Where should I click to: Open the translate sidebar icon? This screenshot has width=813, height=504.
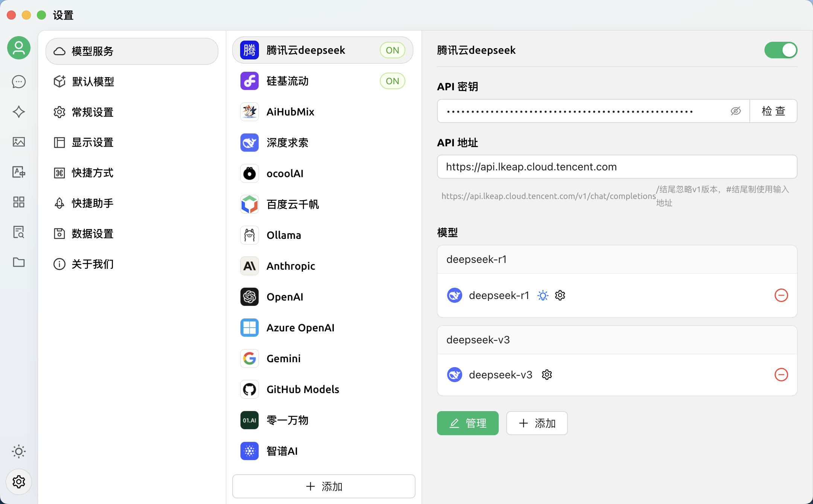tap(19, 172)
